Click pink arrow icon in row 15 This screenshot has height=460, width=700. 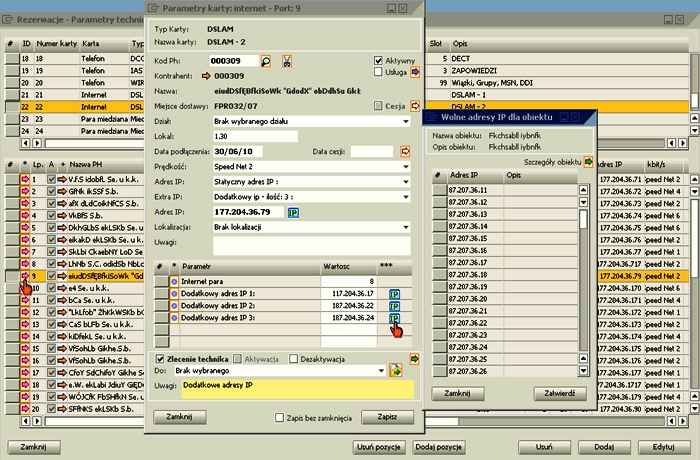[25, 348]
